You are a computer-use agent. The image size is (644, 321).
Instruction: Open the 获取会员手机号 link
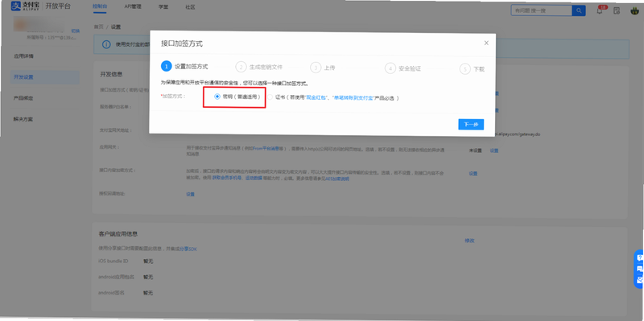click(227, 179)
